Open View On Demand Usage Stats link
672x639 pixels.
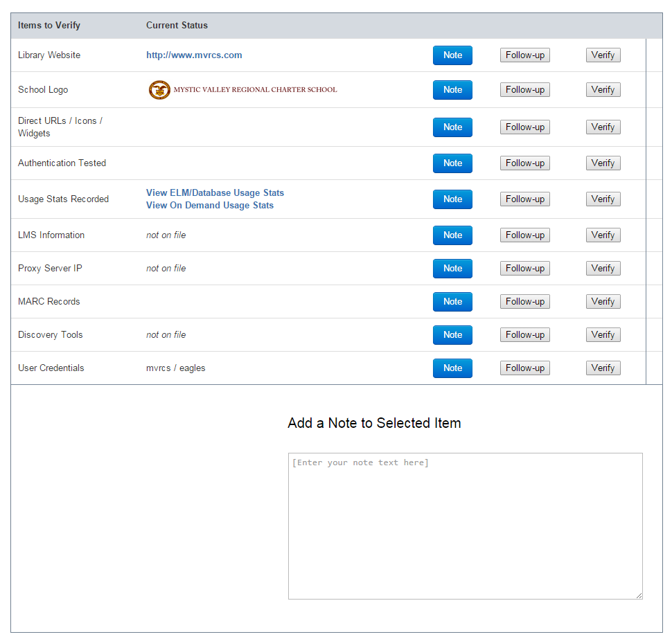[x=210, y=206]
